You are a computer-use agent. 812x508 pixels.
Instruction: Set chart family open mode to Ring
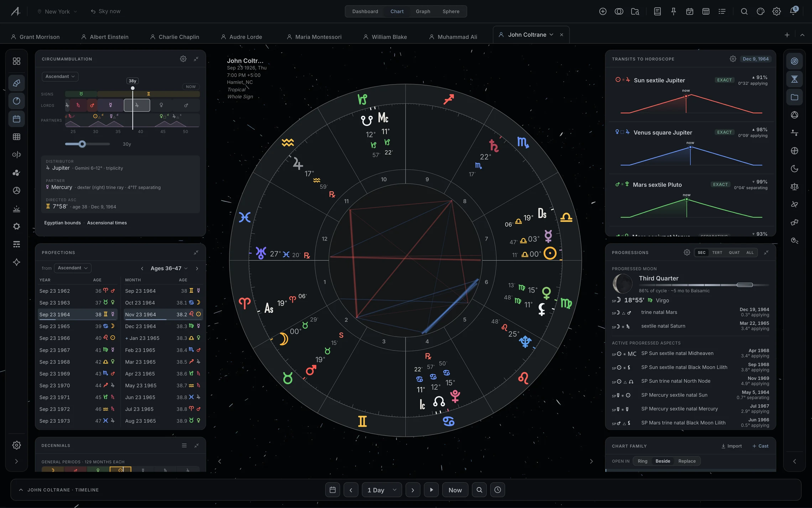coord(642,461)
